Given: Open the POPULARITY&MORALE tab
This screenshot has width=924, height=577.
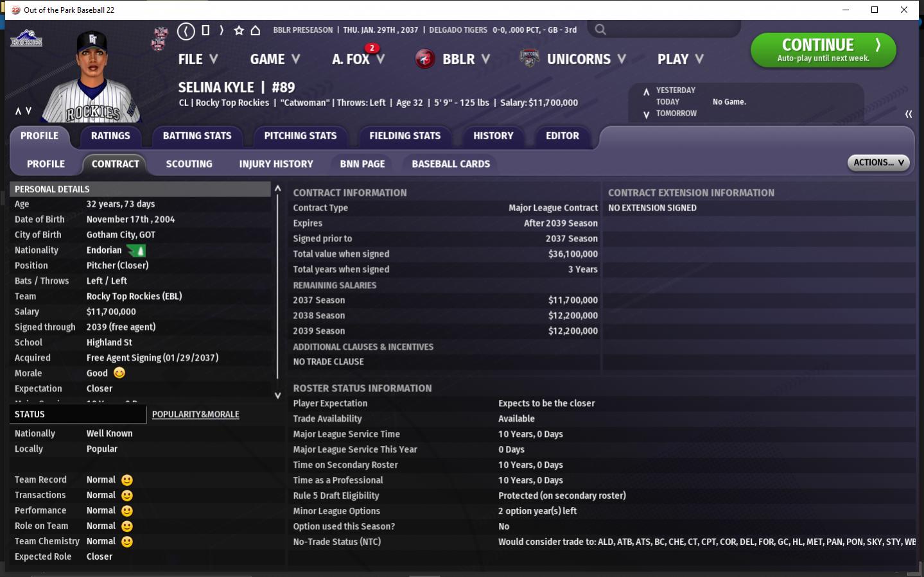Looking at the screenshot, I should point(196,415).
